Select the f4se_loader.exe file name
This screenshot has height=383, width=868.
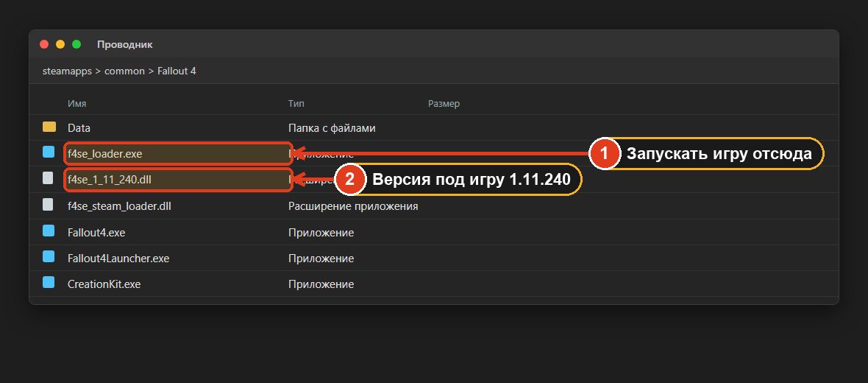point(104,153)
